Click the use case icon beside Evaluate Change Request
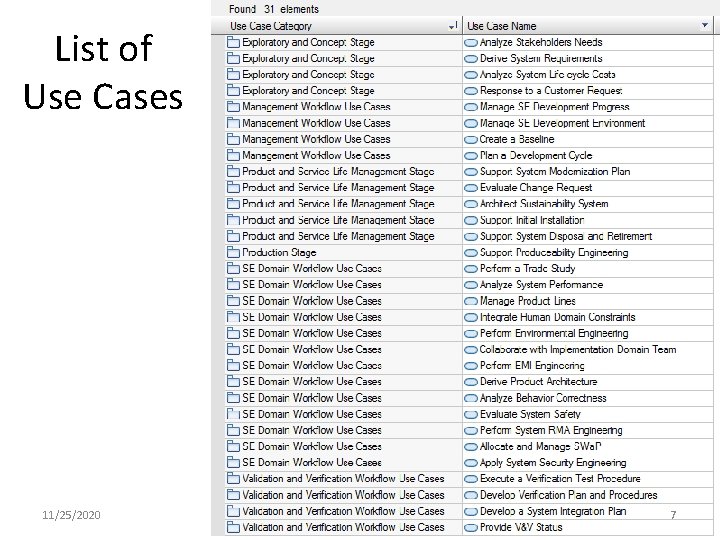 (x=471, y=188)
